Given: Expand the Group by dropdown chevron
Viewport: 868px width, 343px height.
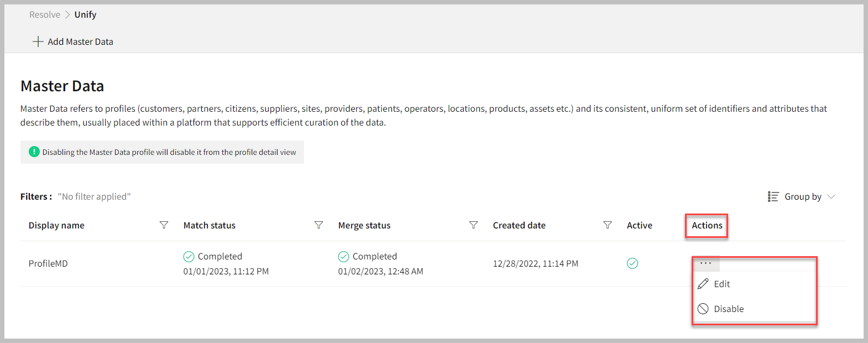Looking at the screenshot, I should [831, 197].
